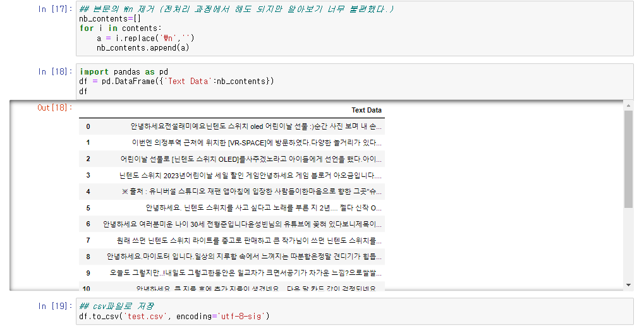Click the row 3 text starting 닌텐도 스위치 2023년
The width and height of the screenshot is (644, 328).
coord(250,175)
